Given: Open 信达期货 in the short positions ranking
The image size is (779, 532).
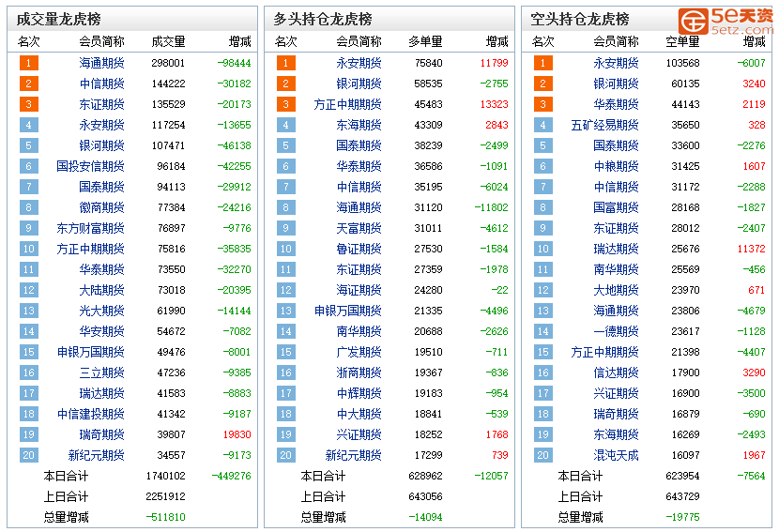Looking at the screenshot, I should point(616,372).
